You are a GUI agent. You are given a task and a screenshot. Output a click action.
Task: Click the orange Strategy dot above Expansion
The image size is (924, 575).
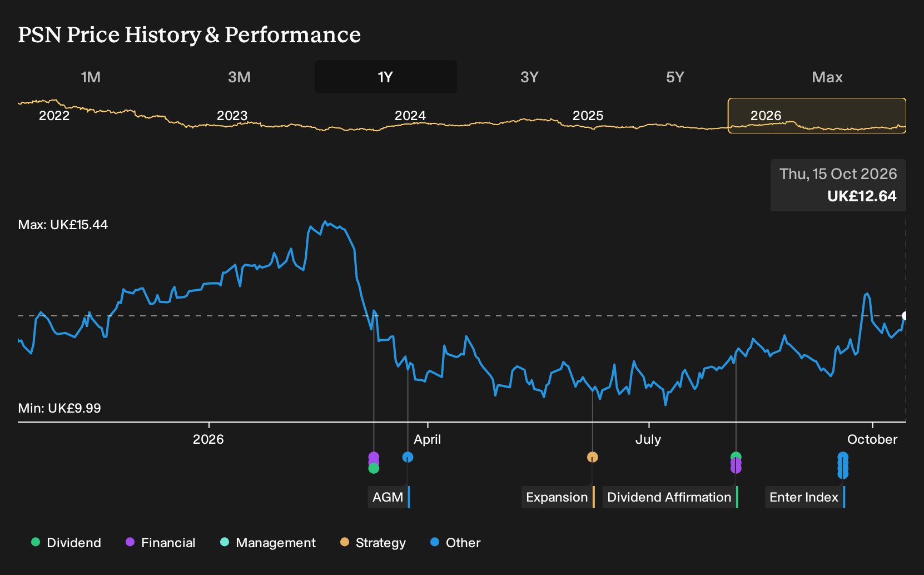click(593, 457)
